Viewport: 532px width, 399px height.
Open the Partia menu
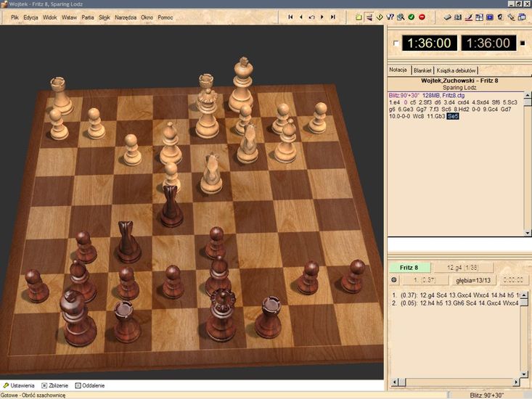pos(87,16)
